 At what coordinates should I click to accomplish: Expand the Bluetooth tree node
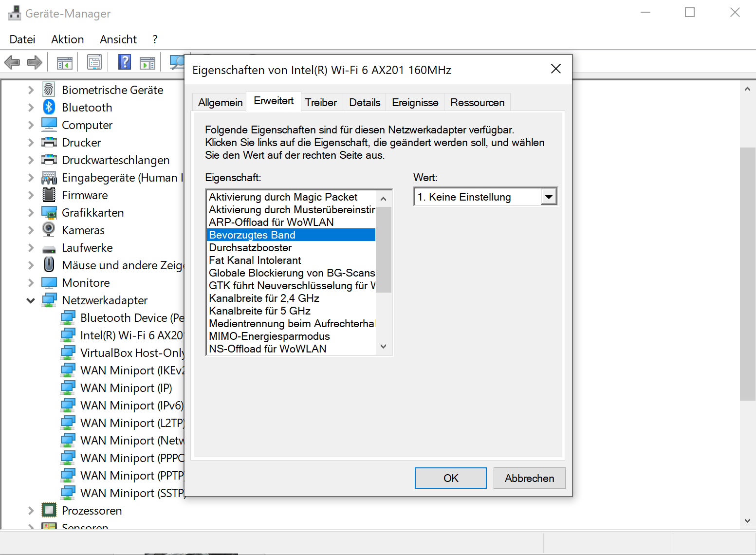tap(31, 108)
